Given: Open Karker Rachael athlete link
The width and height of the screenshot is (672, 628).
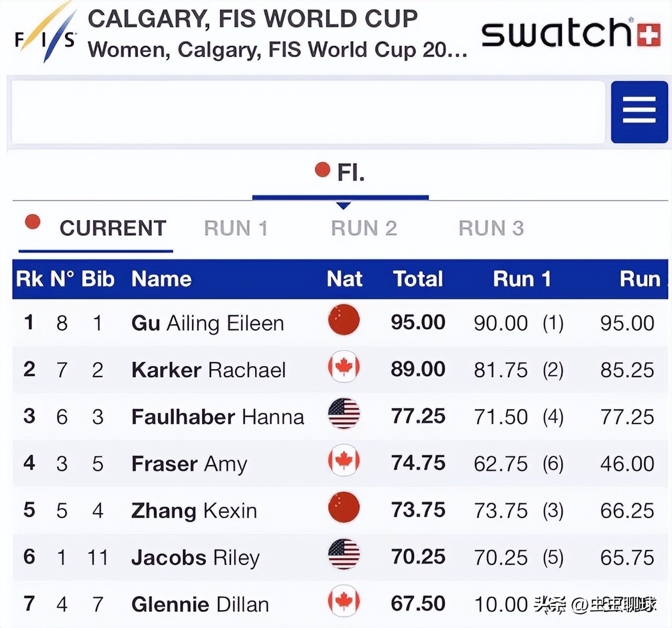Looking at the screenshot, I should coord(208,370).
